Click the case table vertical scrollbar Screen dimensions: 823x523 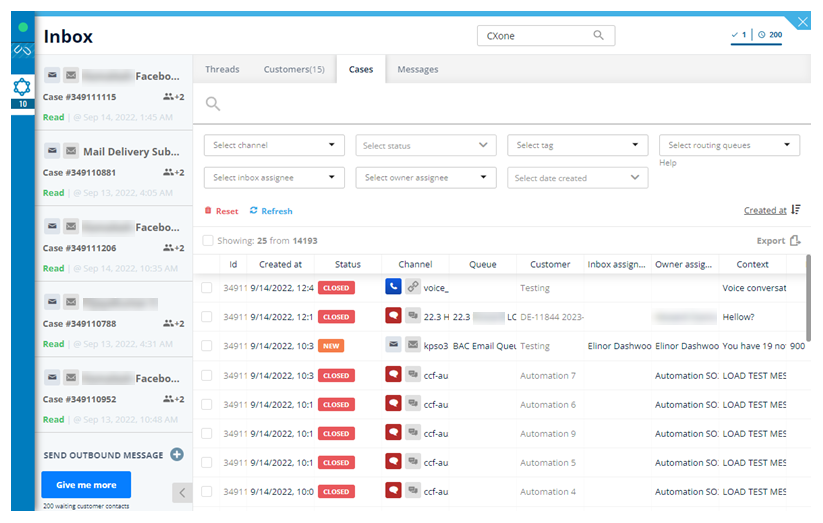pyautogui.click(x=808, y=298)
